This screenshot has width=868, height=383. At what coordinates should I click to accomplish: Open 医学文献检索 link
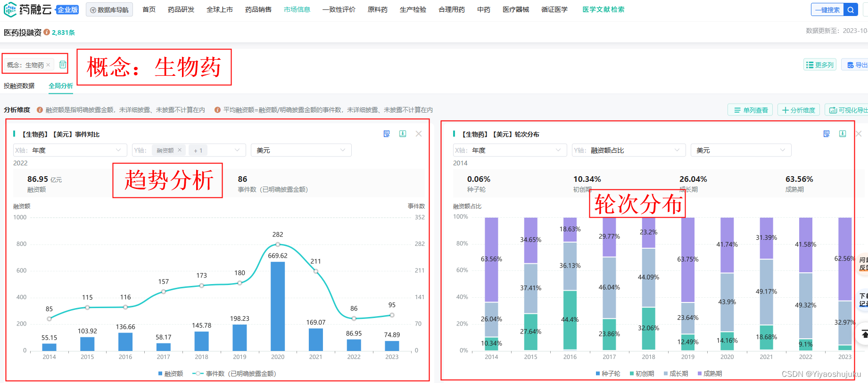603,9
